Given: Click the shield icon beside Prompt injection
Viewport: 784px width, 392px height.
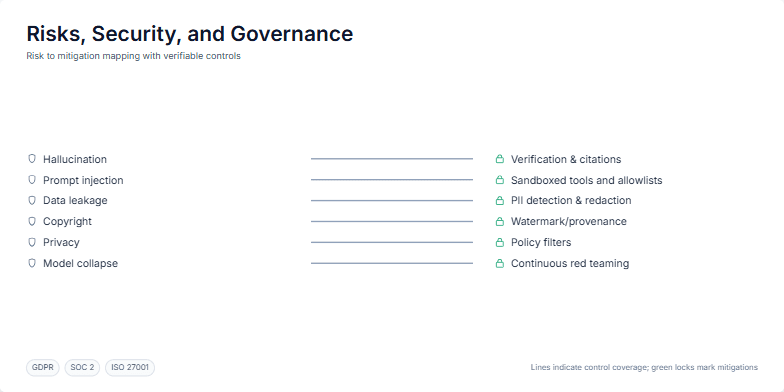Looking at the screenshot, I should click(x=32, y=180).
